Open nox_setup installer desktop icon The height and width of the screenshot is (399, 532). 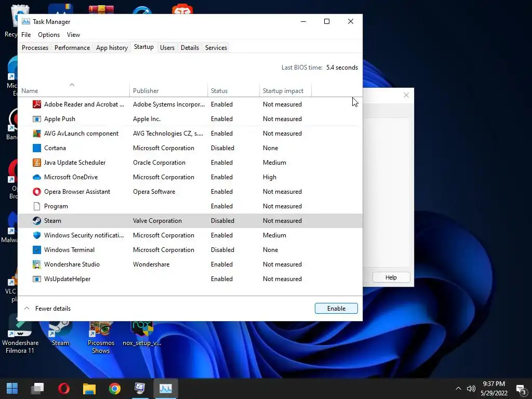click(142, 334)
